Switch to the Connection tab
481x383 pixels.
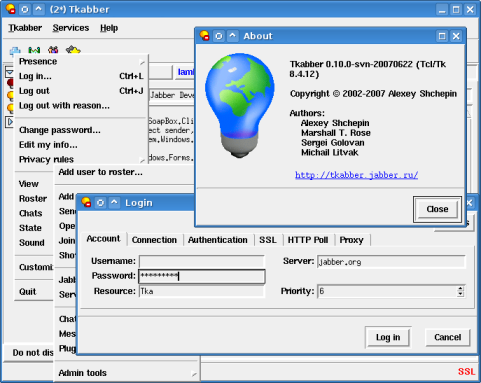(x=154, y=240)
